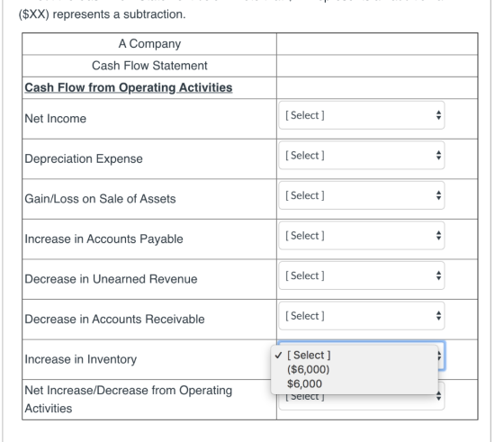Open the Net Income select dropdown

point(362,115)
